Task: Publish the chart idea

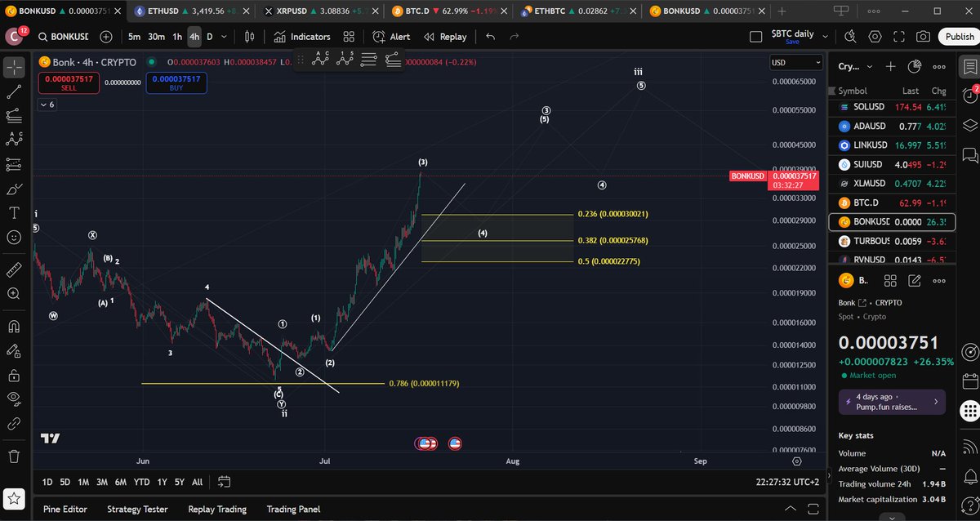Action: [x=960, y=37]
